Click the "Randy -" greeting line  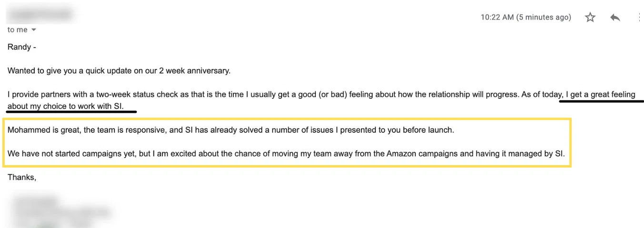click(21, 47)
